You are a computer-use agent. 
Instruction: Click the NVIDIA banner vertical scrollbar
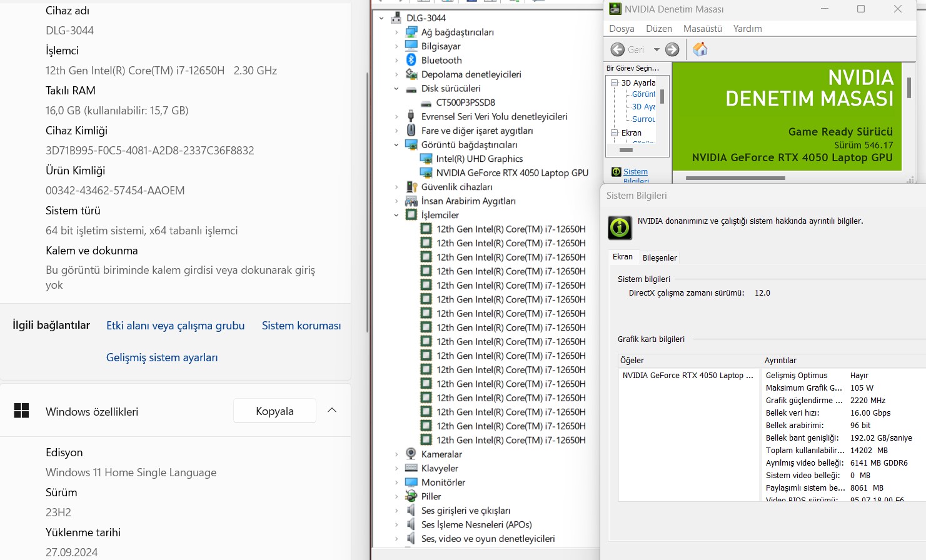click(x=908, y=87)
